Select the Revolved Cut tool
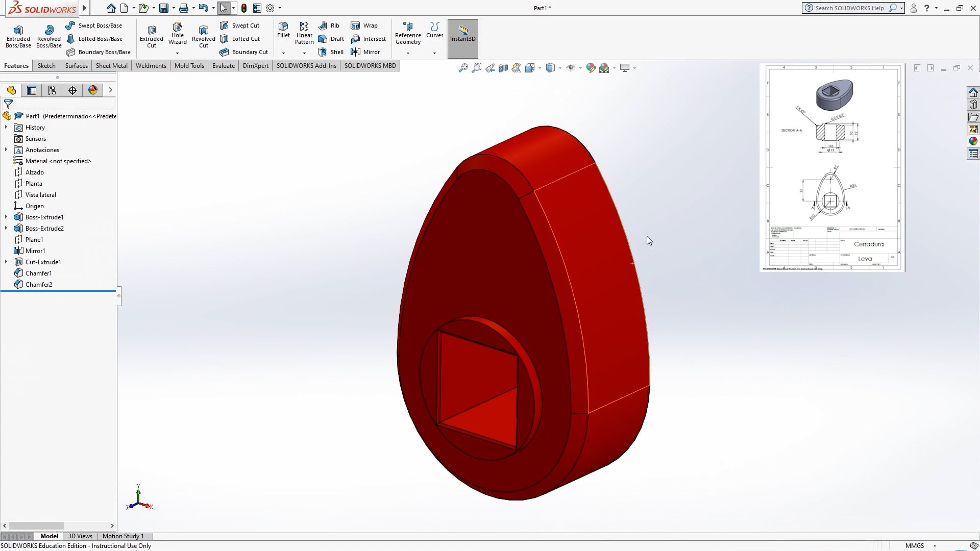The height and width of the screenshot is (551, 980). tap(203, 35)
